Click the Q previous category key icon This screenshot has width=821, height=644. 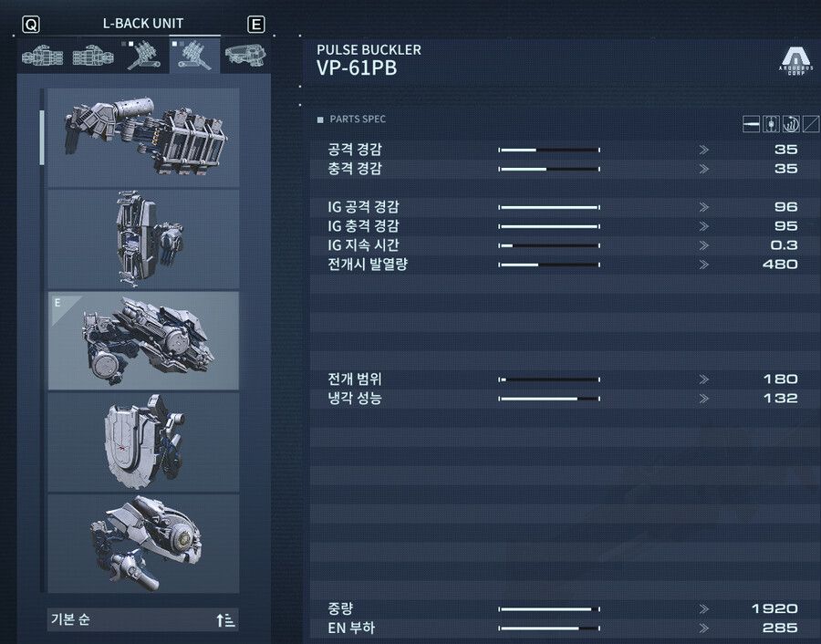(x=31, y=25)
